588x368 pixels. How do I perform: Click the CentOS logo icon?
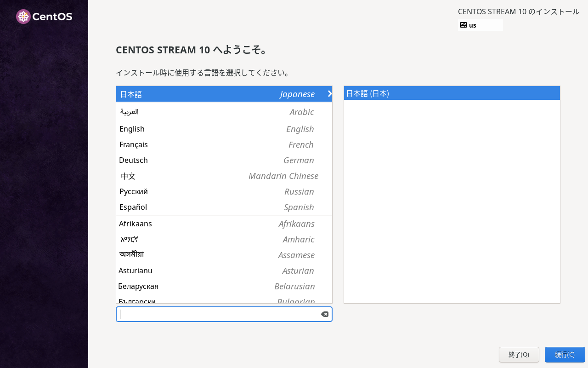click(x=23, y=17)
